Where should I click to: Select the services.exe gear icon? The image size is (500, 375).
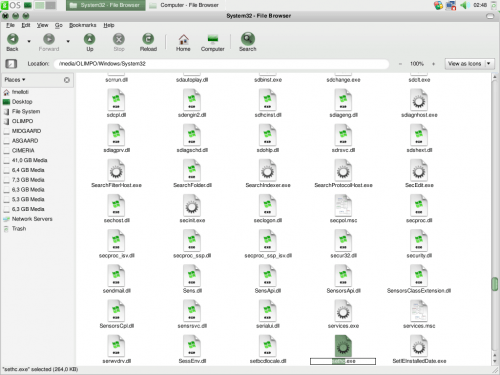pyautogui.click(x=343, y=311)
